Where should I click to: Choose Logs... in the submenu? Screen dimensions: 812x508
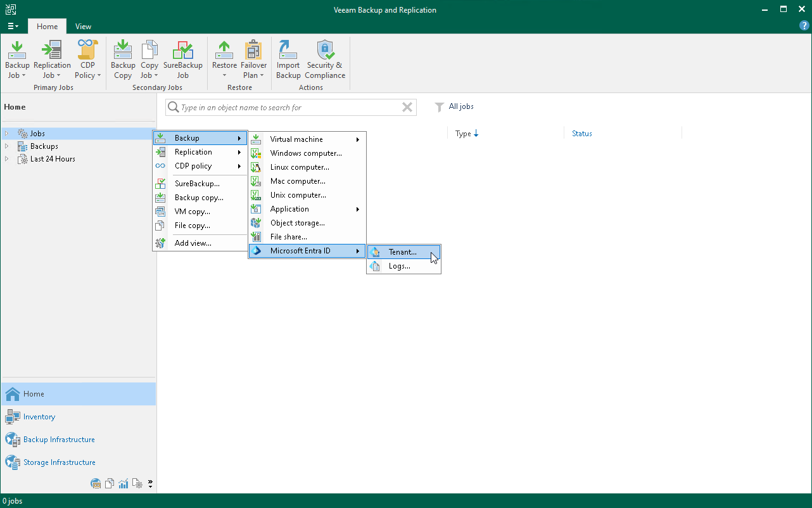coord(399,266)
